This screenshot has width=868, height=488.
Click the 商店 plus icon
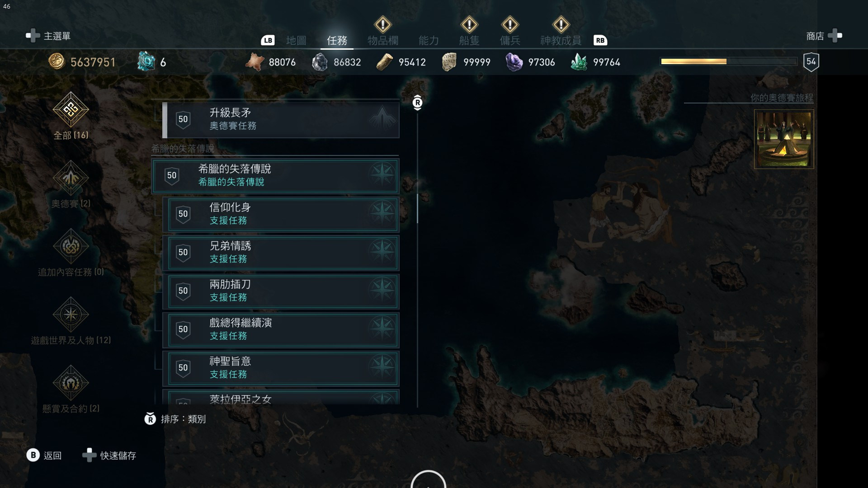pos(835,36)
